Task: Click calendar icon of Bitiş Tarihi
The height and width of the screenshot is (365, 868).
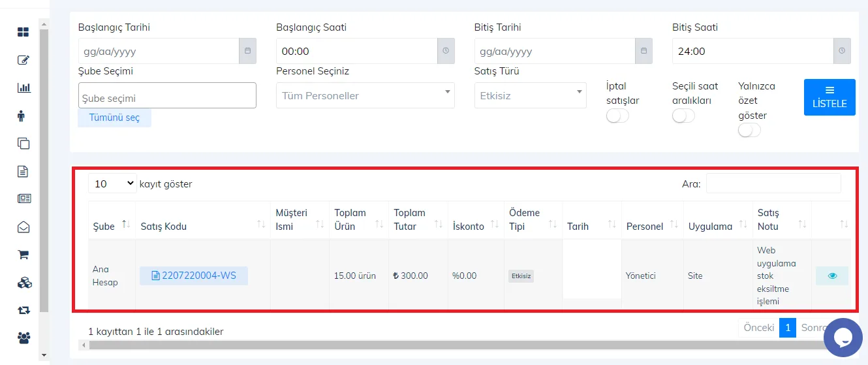Action: (x=643, y=51)
